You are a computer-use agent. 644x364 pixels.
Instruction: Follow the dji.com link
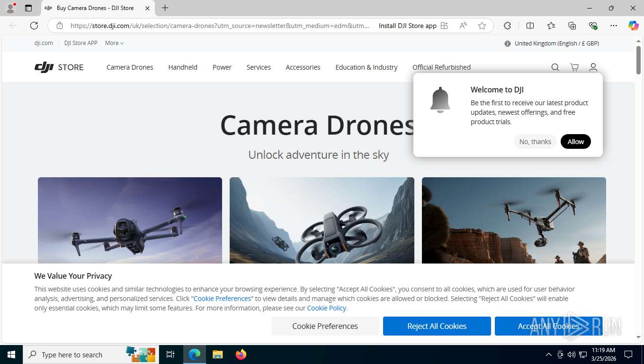pos(44,43)
